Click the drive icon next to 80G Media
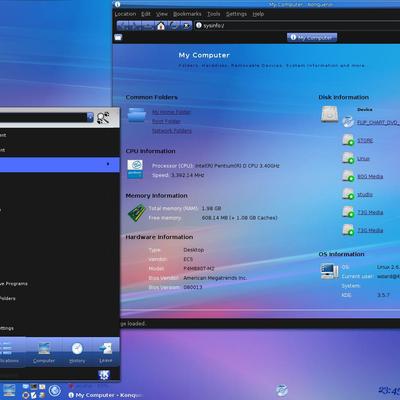 (x=348, y=176)
